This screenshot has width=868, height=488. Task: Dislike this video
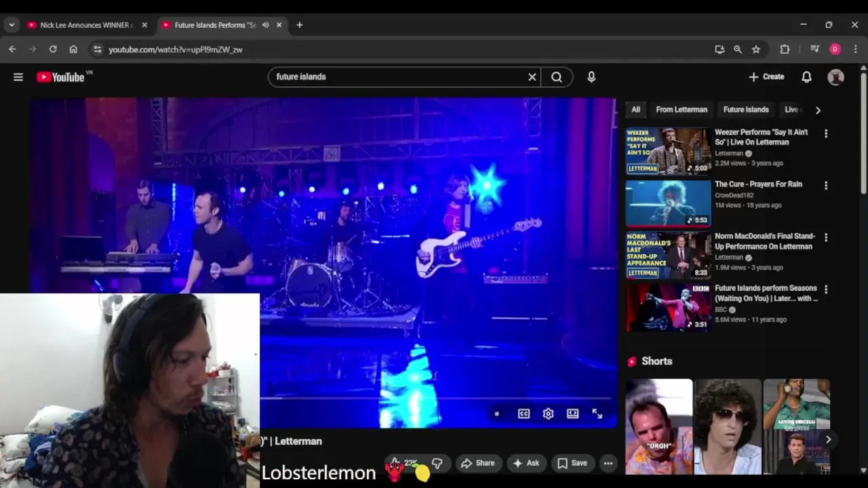437,464
